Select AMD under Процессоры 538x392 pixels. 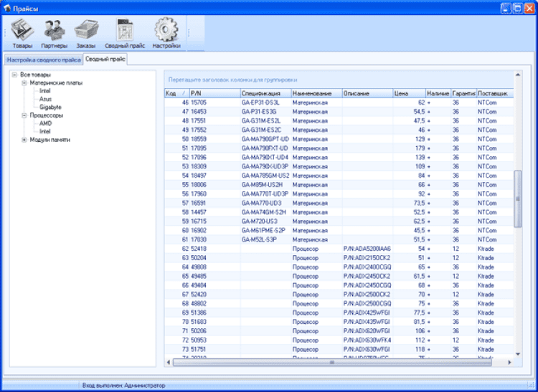[45, 123]
